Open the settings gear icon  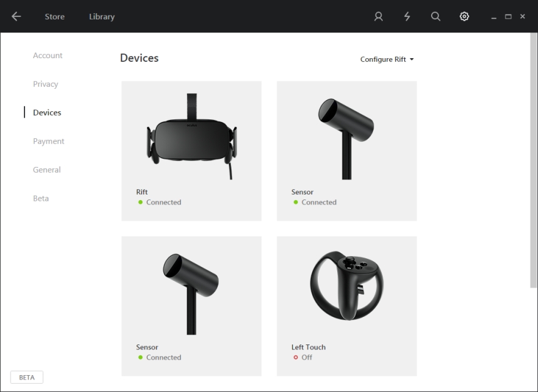464,16
